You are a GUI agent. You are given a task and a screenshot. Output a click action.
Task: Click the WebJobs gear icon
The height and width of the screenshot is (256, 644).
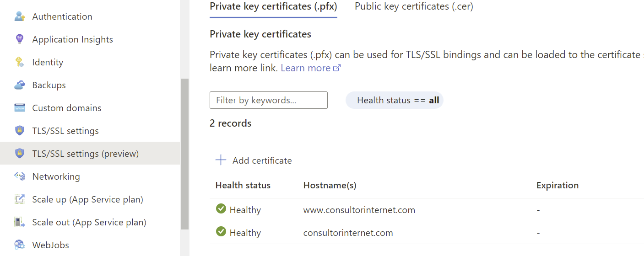pyautogui.click(x=19, y=245)
